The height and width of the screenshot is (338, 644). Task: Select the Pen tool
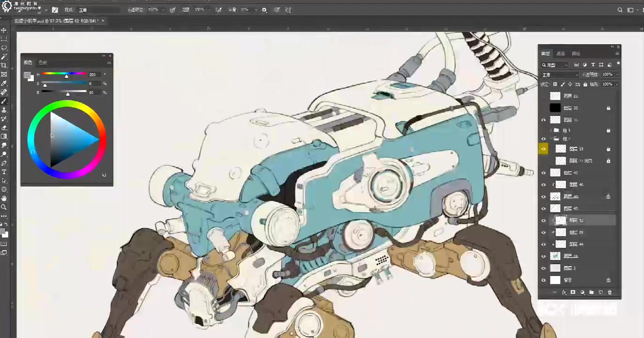pos(4,163)
